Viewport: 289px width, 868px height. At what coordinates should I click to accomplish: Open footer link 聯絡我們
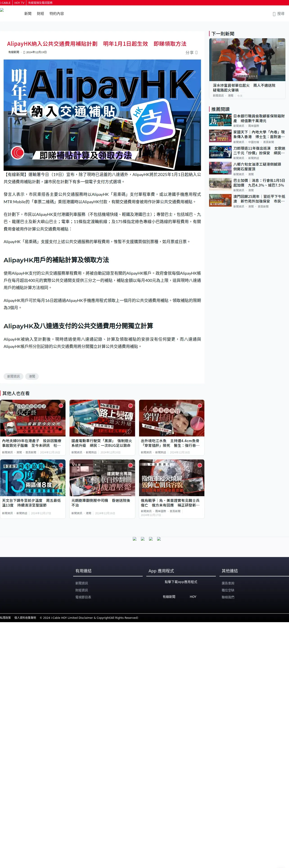tap(228, 597)
